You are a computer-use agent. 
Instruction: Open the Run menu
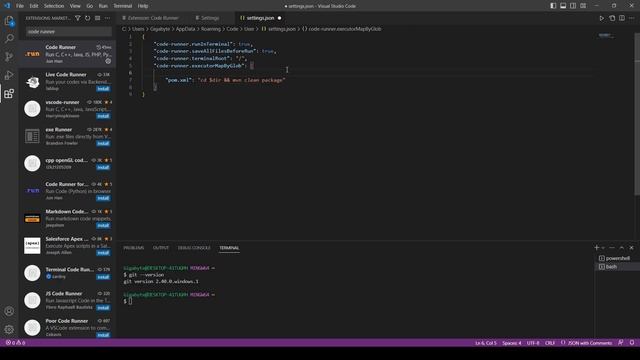103,6
